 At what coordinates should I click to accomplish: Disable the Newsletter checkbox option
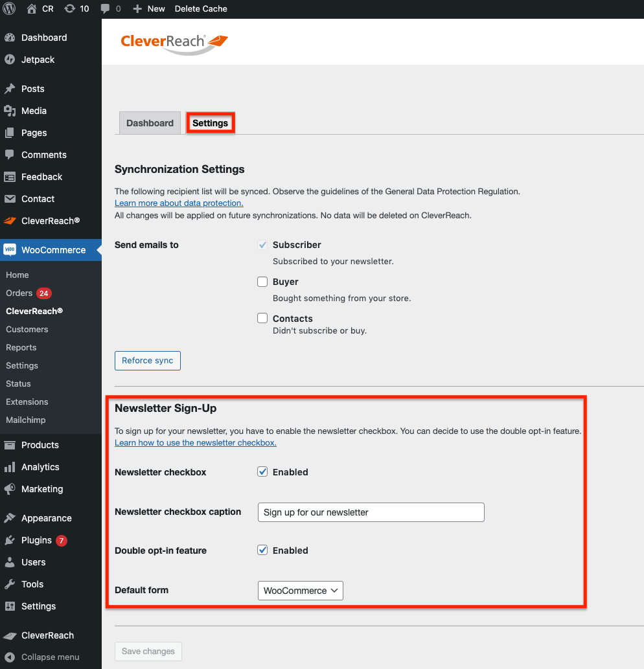click(262, 472)
